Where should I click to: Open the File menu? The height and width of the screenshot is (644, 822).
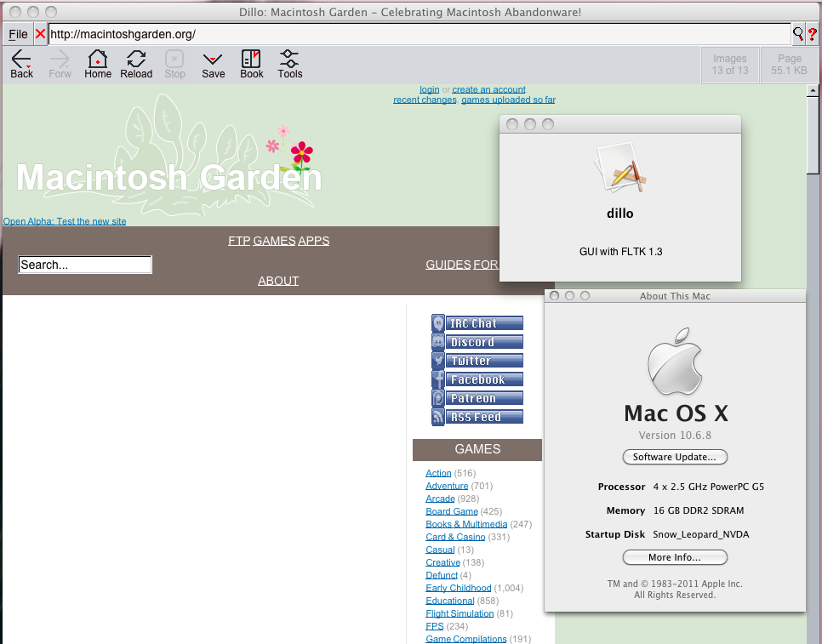(x=19, y=34)
